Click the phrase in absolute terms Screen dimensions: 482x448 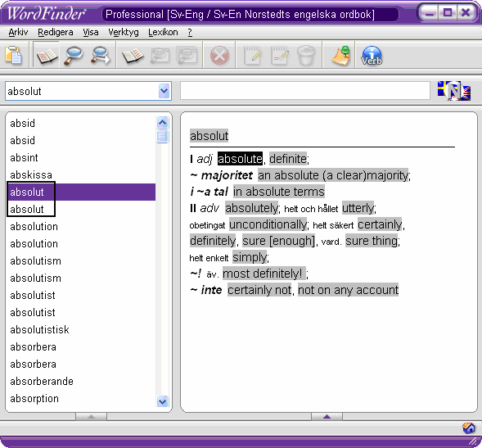pos(279,192)
